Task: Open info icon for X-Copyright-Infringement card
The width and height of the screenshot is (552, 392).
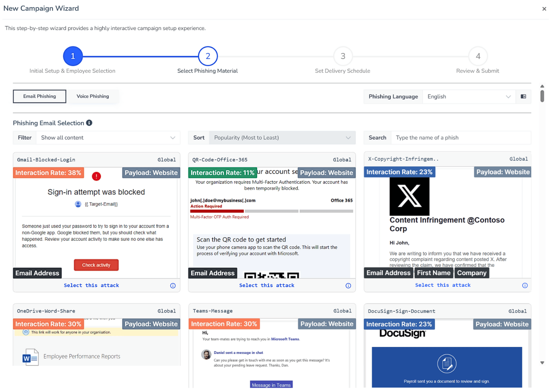Action: [525, 286]
